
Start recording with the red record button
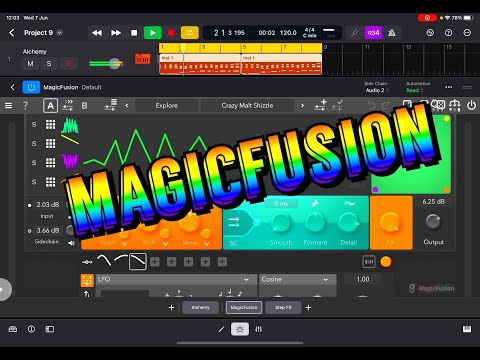pyautogui.click(x=171, y=33)
